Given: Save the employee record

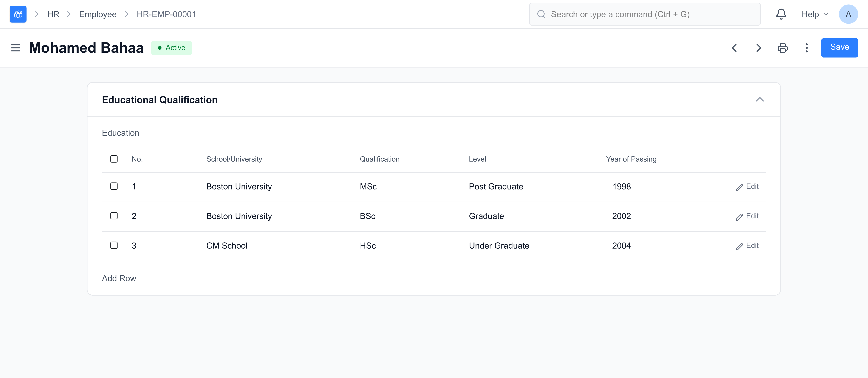Looking at the screenshot, I should point(839,48).
